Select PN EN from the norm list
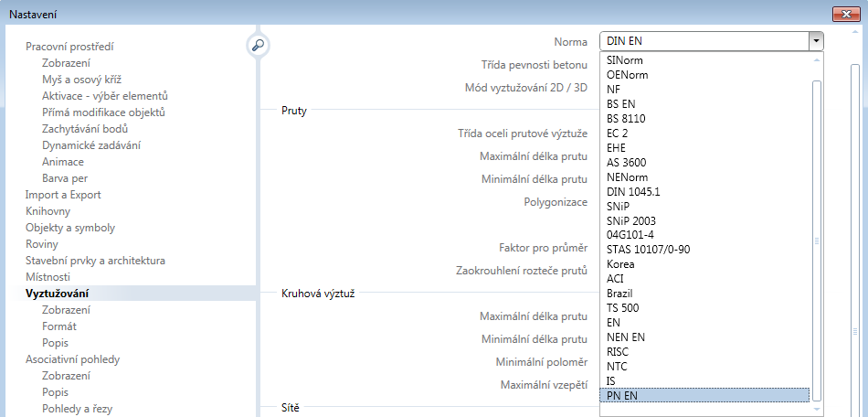Image resolution: width=868 pixels, height=417 pixels. (620, 395)
